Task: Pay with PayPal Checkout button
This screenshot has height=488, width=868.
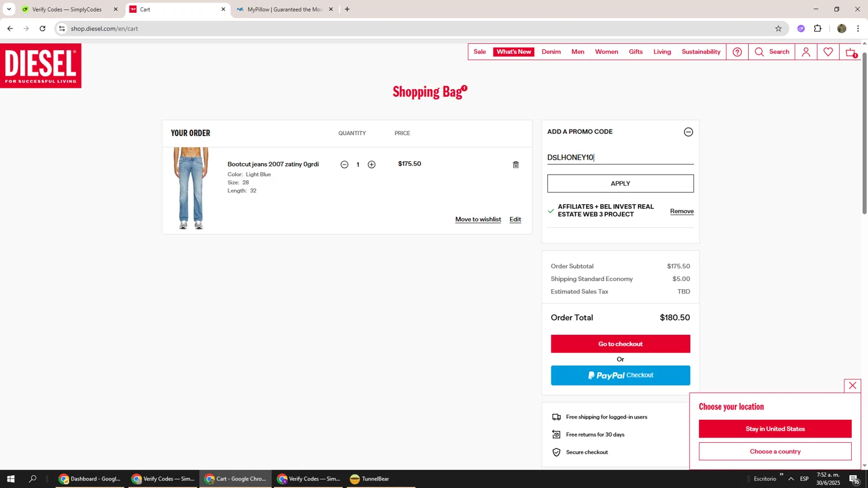Action: click(620, 375)
